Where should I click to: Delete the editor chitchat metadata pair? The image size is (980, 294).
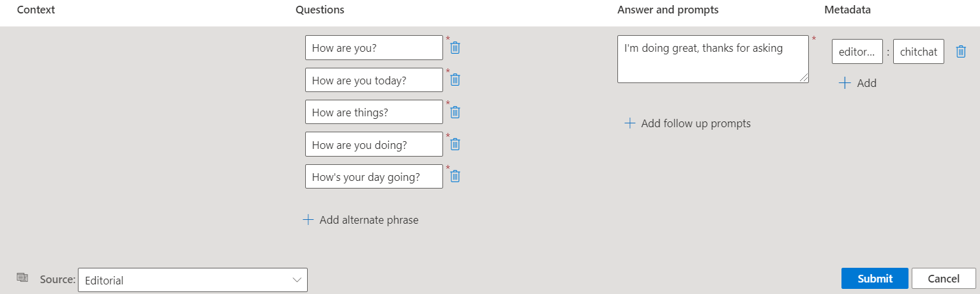tap(960, 52)
